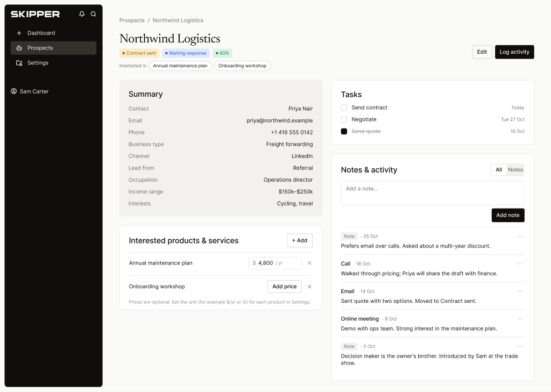Click Northwind Logistics breadcrumb
This screenshot has height=392, width=551.
click(x=178, y=20)
